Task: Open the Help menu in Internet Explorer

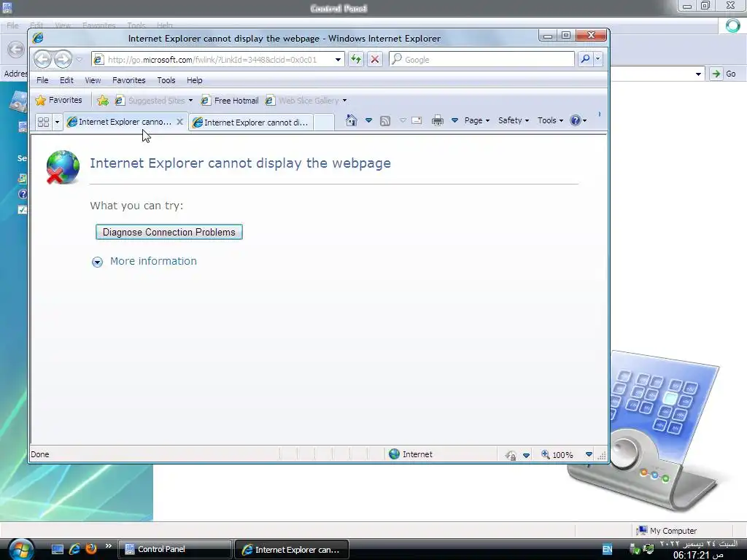Action: (x=194, y=80)
